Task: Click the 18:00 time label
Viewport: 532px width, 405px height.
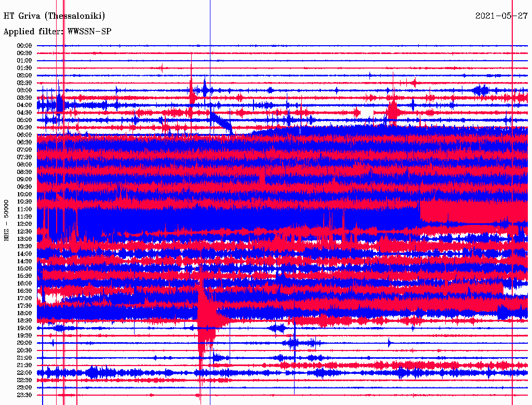Action: tap(24, 313)
